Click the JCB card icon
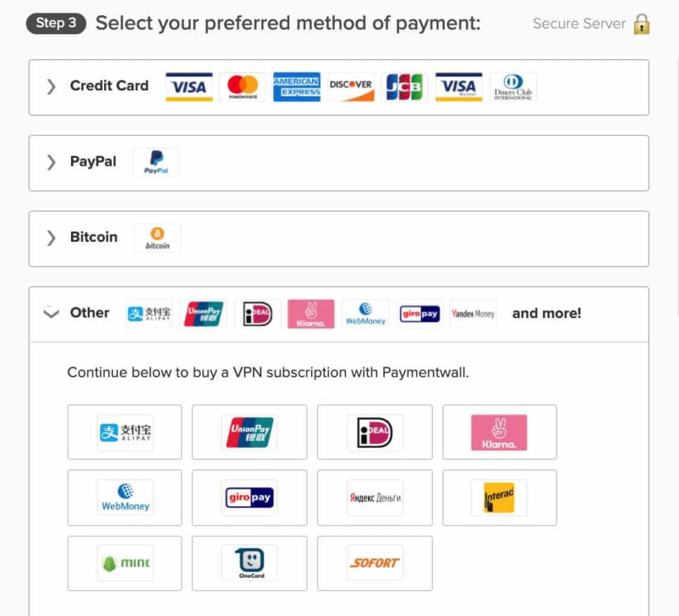The width and height of the screenshot is (679, 616). tap(404, 87)
